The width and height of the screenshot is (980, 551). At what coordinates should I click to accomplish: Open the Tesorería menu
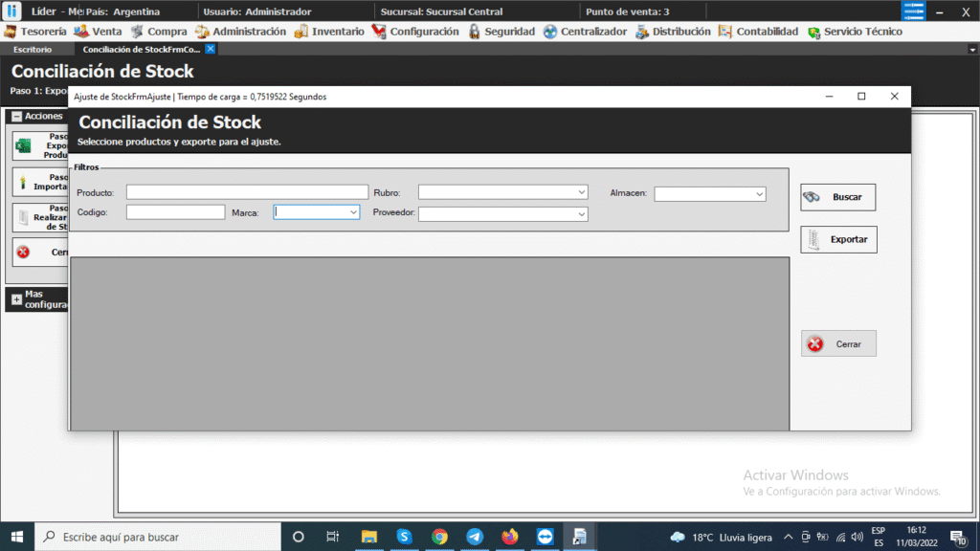[35, 32]
